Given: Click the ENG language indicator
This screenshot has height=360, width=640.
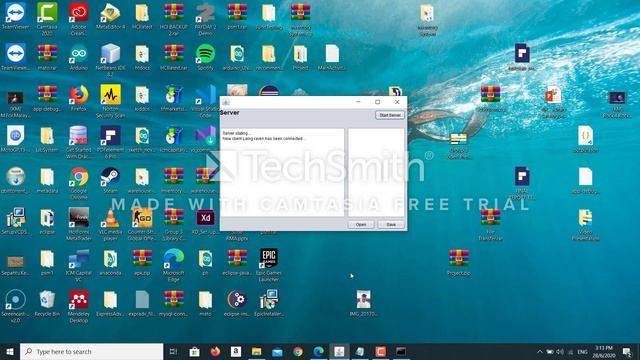Looking at the screenshot, I should [x=582, y=351].
